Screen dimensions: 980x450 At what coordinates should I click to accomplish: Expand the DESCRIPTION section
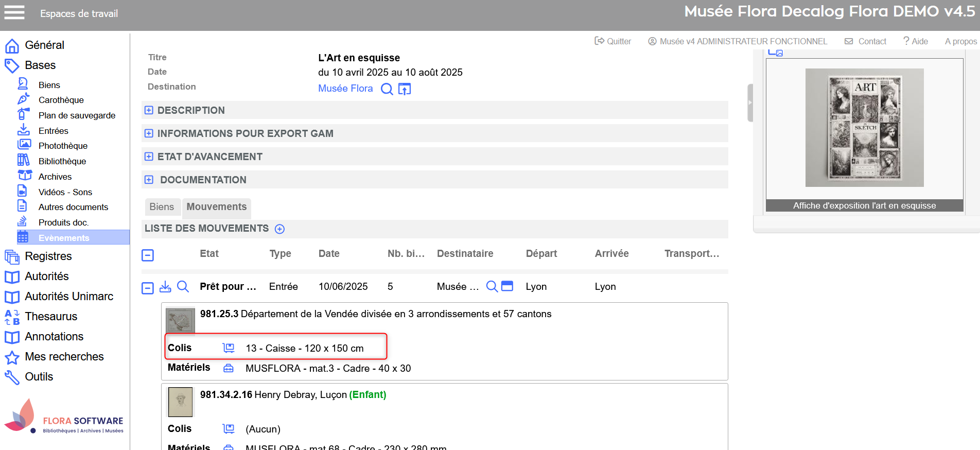point(149,110)
